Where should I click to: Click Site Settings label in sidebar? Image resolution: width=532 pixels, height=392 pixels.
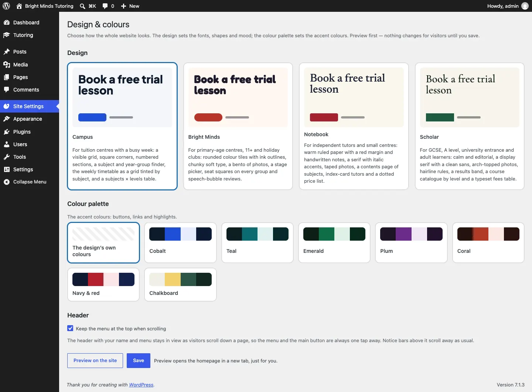pyautogui.click(x=28, y=106)
